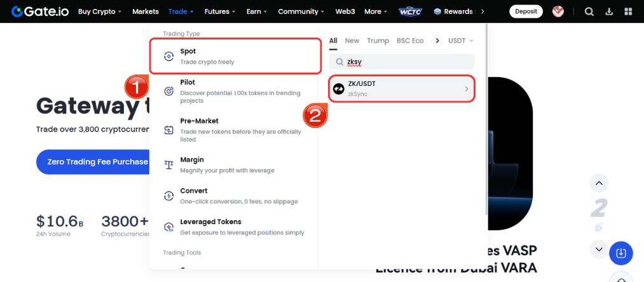The height and width of the screenshot is (282, 644).
Task: Click the Margin scales icon
Action: click(169, 165)
